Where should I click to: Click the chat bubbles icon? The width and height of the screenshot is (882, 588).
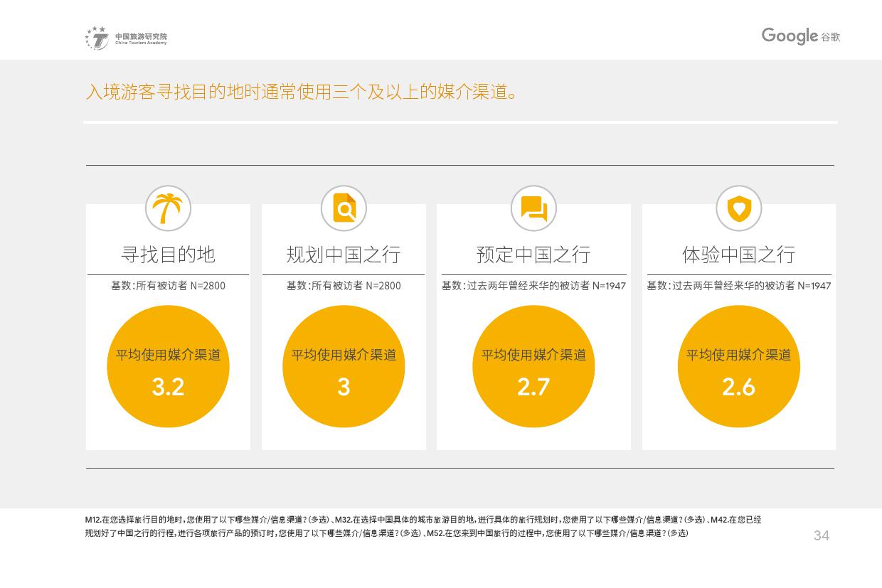tap(533, 208)
